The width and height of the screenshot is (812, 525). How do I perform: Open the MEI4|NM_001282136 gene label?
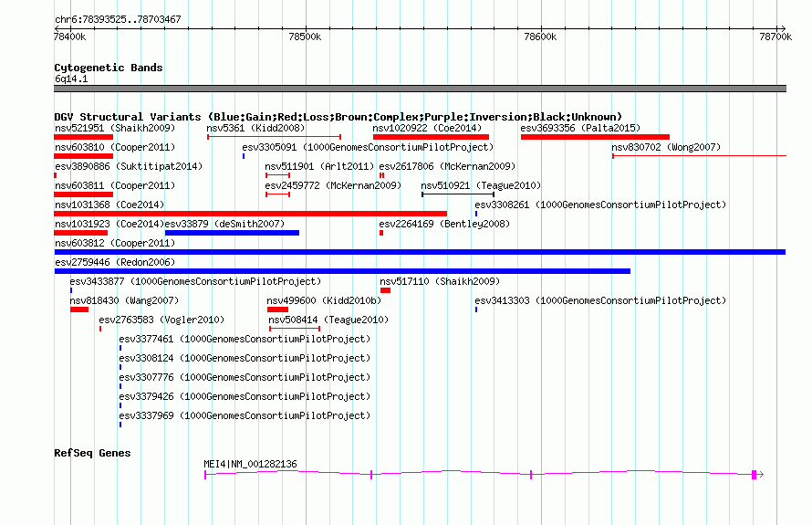251,464
